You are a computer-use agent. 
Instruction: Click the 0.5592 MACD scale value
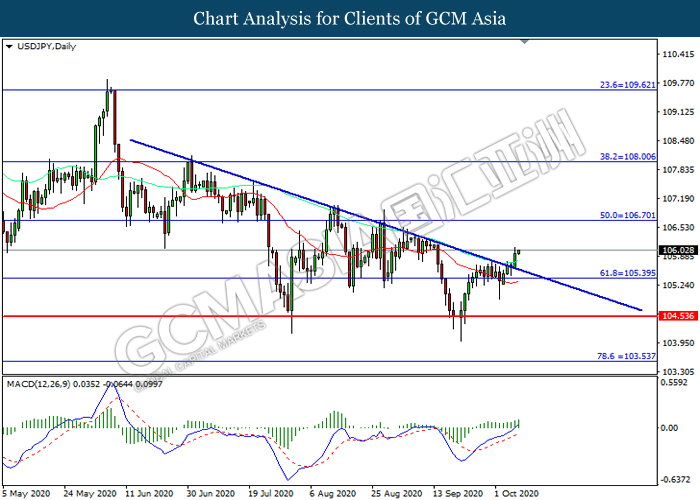click(x=674, y=383)
